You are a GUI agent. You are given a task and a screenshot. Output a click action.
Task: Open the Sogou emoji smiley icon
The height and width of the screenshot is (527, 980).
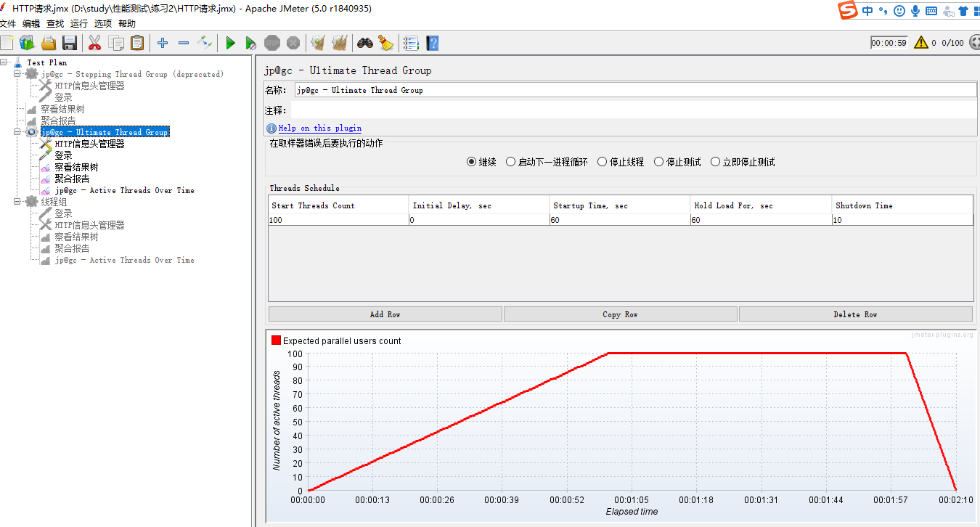pyautogui.click(x=899, y=11)
